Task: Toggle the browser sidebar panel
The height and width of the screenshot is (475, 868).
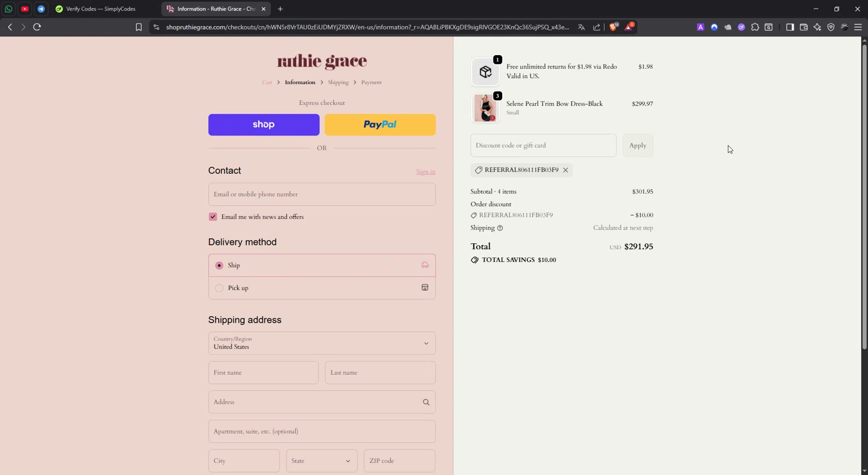Action: click(790, 27)
